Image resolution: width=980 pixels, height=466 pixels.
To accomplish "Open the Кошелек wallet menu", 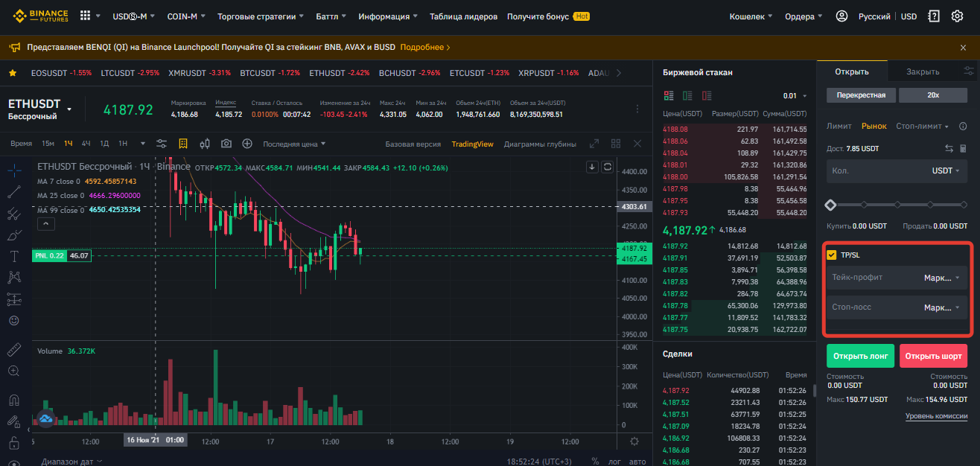I will [751, 16].
